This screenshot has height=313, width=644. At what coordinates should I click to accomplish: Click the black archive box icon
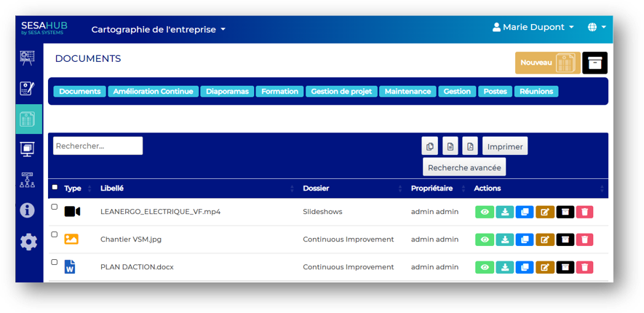pos(595,63)
